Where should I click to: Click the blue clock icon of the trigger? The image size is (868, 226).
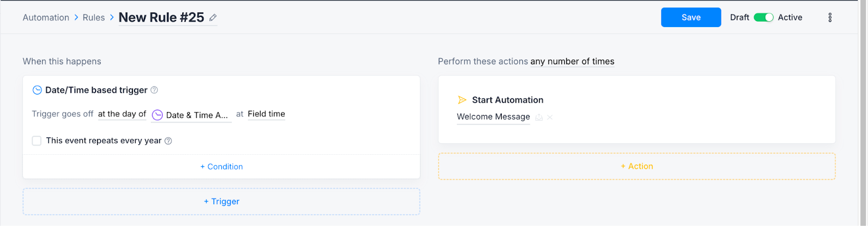coord(37,90)
